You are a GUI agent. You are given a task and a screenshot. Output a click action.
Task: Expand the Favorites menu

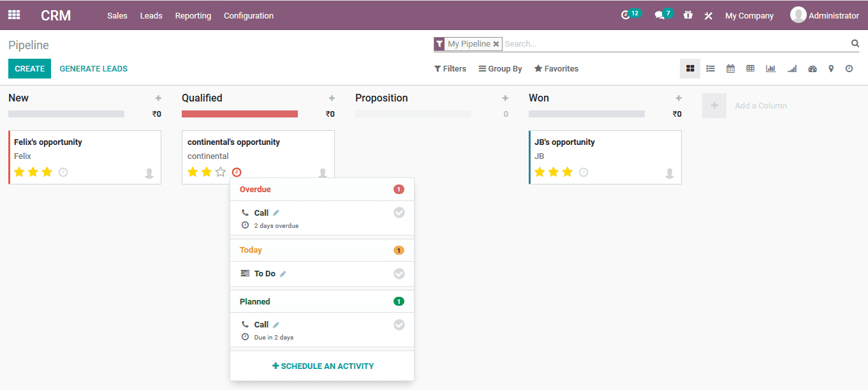[x=555, y=68]
